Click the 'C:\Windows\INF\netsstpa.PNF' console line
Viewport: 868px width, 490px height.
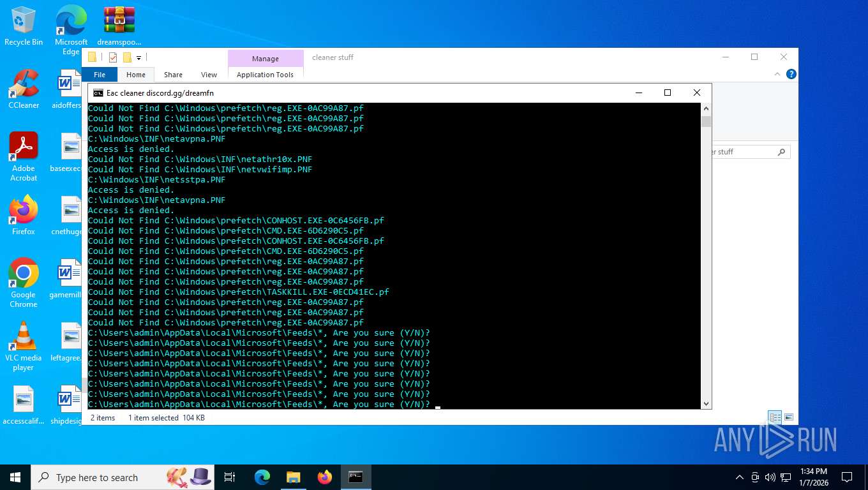click(x=157, y=180)
